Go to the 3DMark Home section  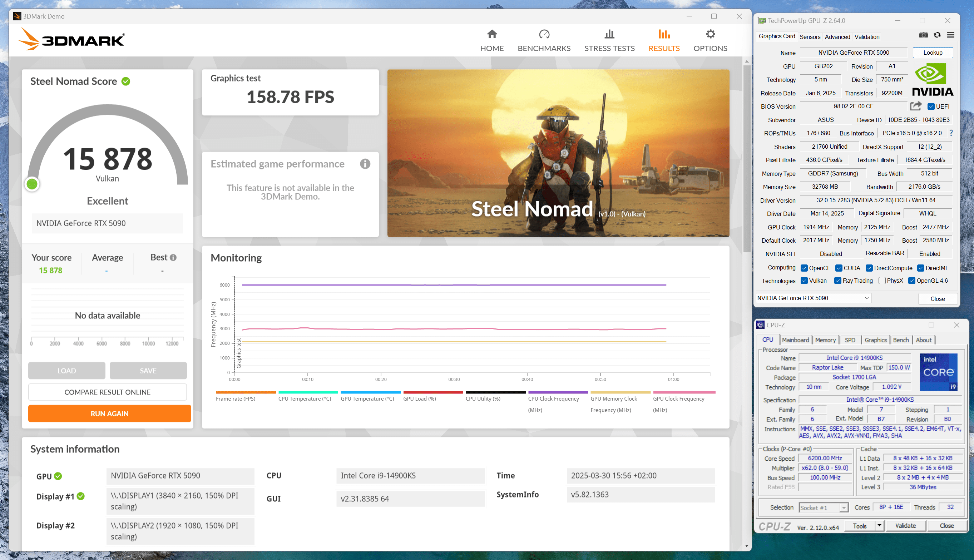coord(491,40)
